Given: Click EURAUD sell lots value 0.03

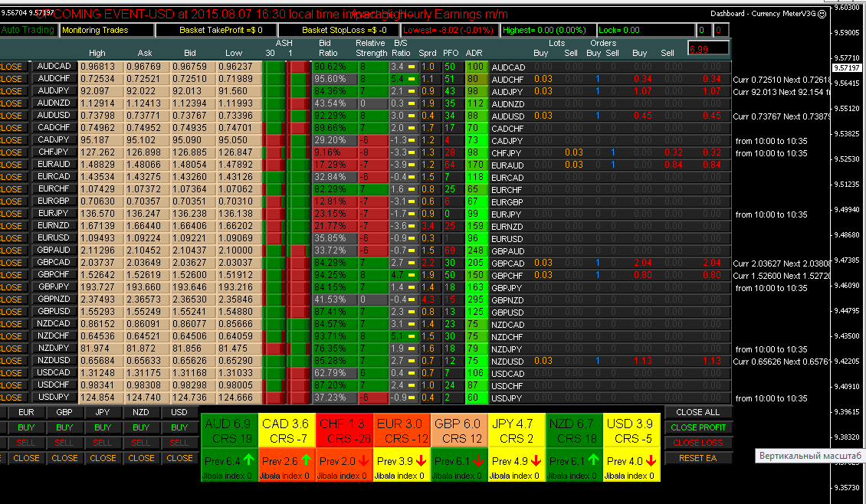Looking at the screenshot, I should click(574, 165).
